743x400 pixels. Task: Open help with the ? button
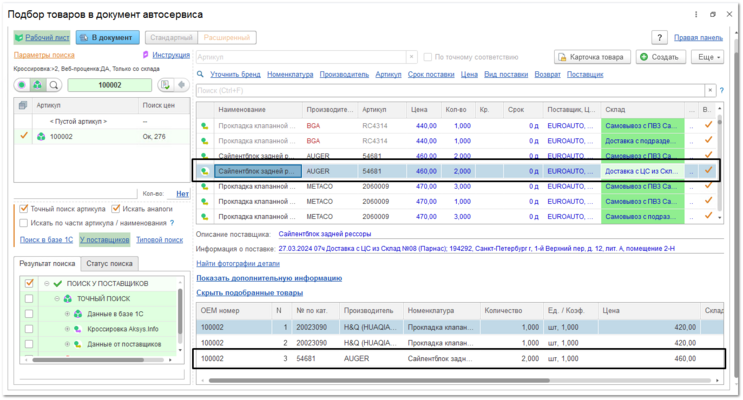(x=659, y=37)
